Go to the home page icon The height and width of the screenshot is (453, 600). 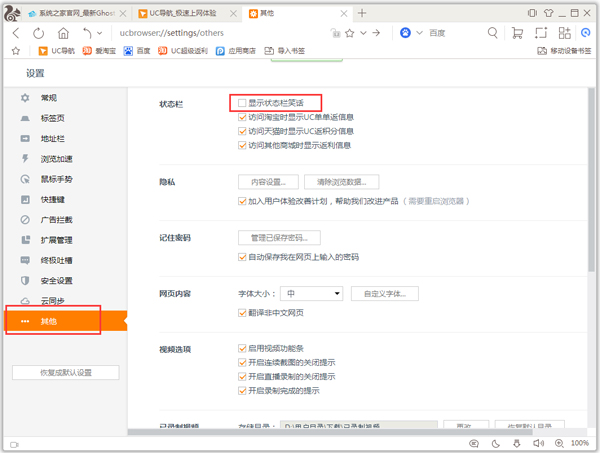click(x=63, y=33)
